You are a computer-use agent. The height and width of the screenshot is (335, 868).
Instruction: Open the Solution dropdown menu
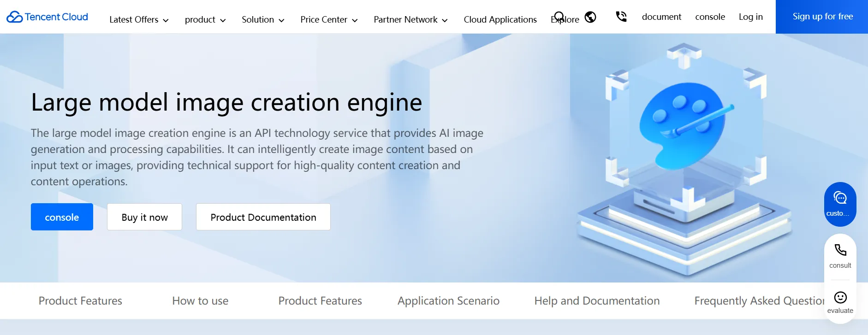point(263,20)
